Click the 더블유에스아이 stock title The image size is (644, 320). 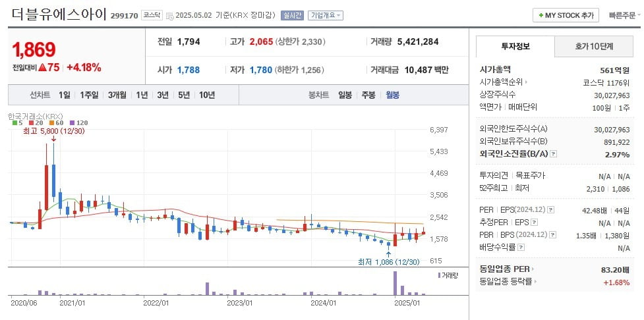59,14
